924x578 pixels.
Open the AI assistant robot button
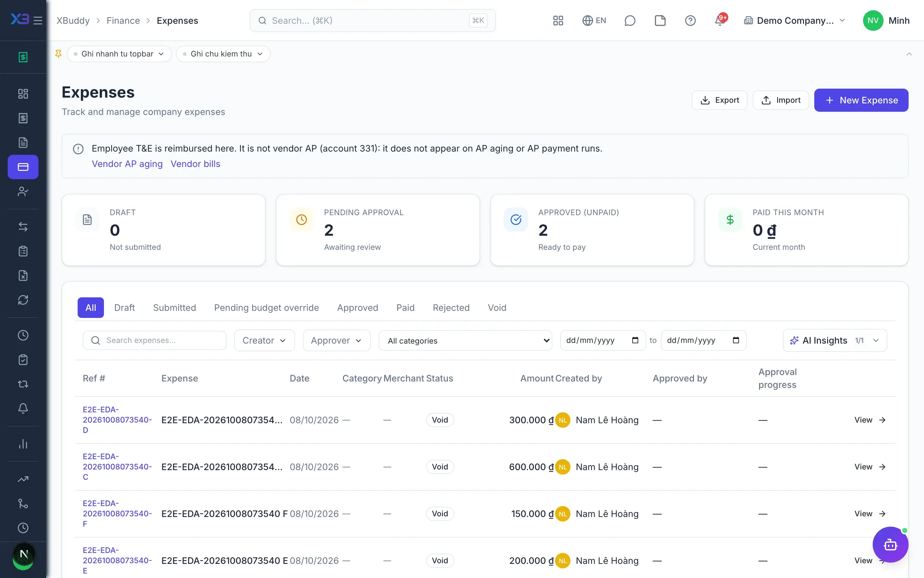pos(890,544)
